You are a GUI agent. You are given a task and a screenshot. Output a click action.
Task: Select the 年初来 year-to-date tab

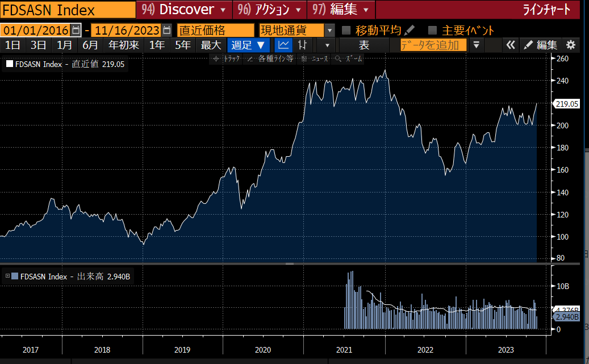coord(124,45)
